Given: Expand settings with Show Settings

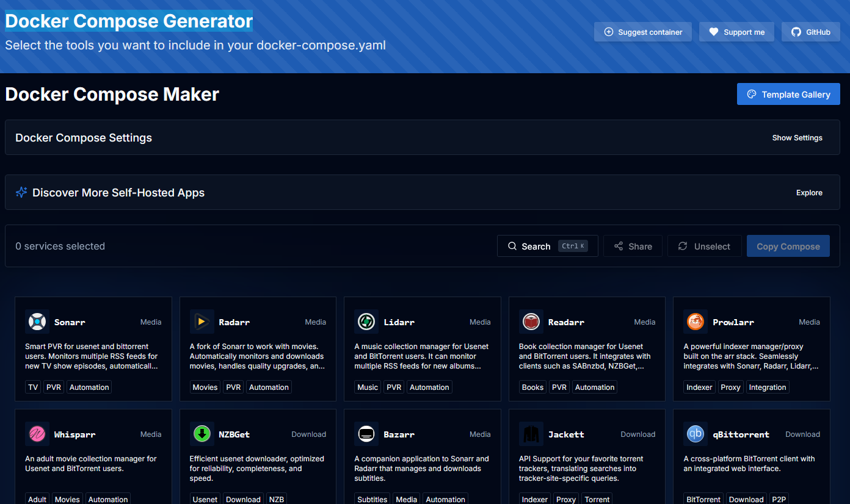Looking at the screenshot, I should 797,138.
